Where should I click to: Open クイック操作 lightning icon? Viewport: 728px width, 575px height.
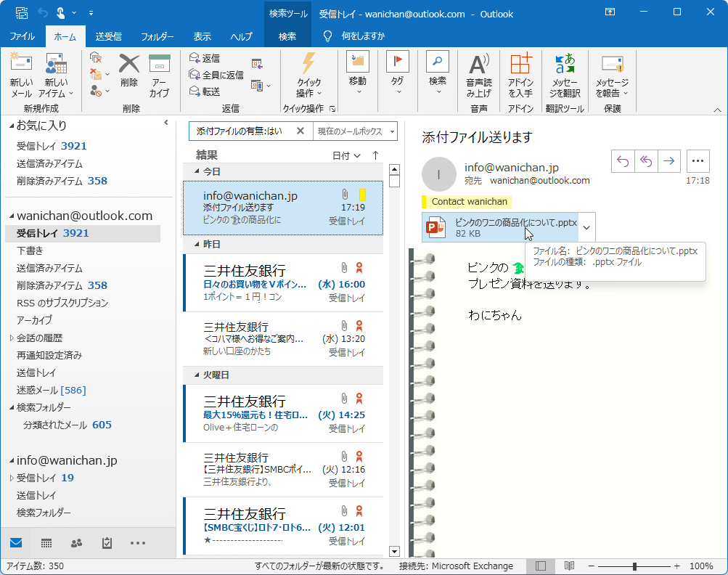click(308, 75)
